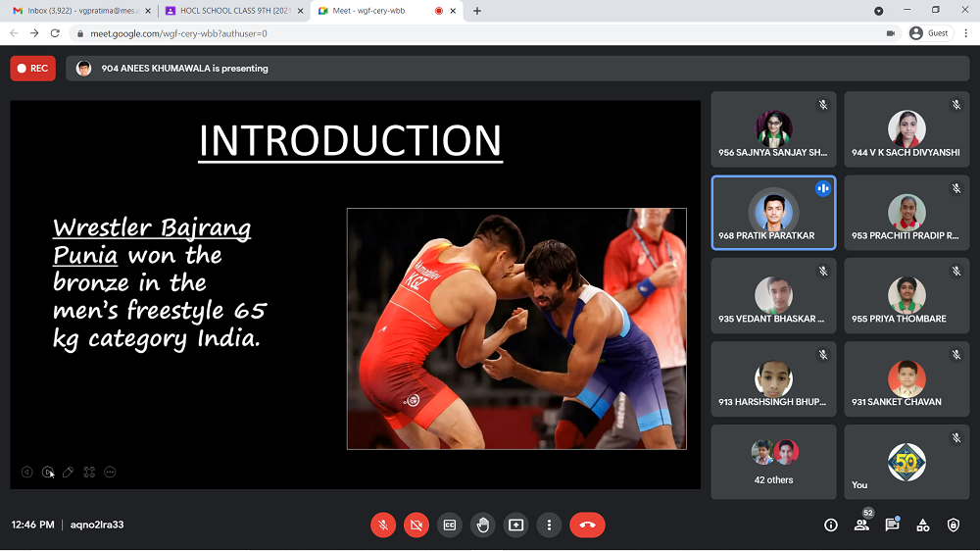The width and height of the screenshot is (980, 551).
Task: Click the 42 others participants tile
Action: coord(773,462)
